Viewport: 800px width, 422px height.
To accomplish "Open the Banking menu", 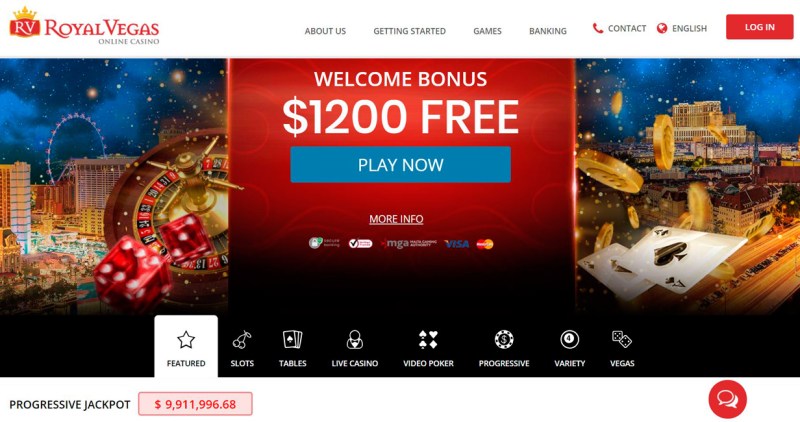I will coord(548,31).
